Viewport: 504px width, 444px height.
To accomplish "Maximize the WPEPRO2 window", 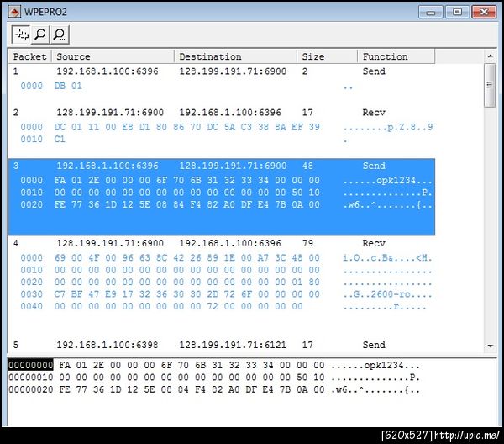I will [x=457, y=12].
